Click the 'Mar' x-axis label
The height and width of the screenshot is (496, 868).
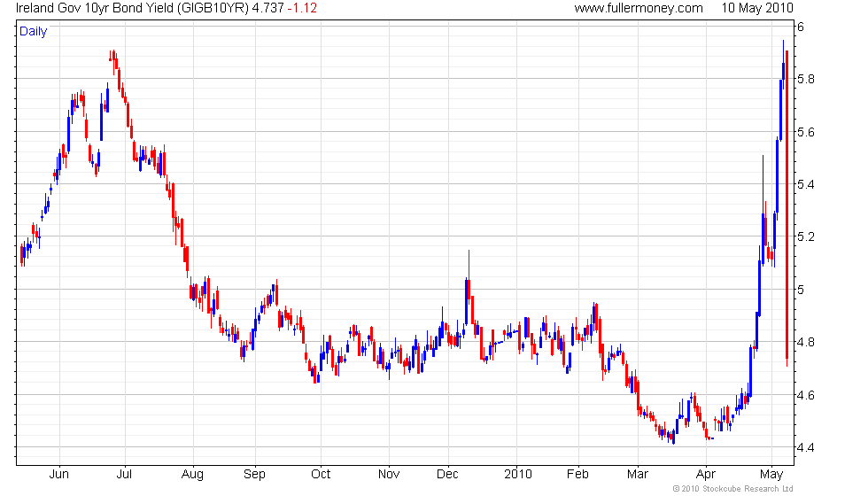(638, 475)
